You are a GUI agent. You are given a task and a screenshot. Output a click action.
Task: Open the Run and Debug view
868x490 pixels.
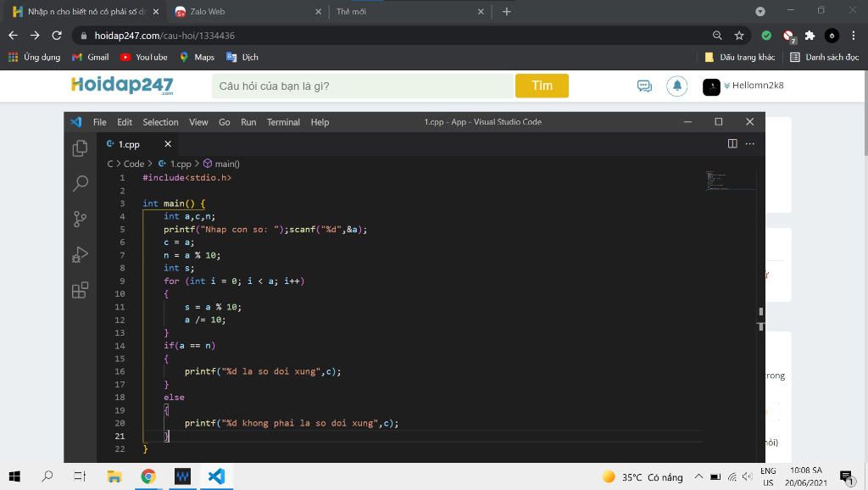(80, 254)
